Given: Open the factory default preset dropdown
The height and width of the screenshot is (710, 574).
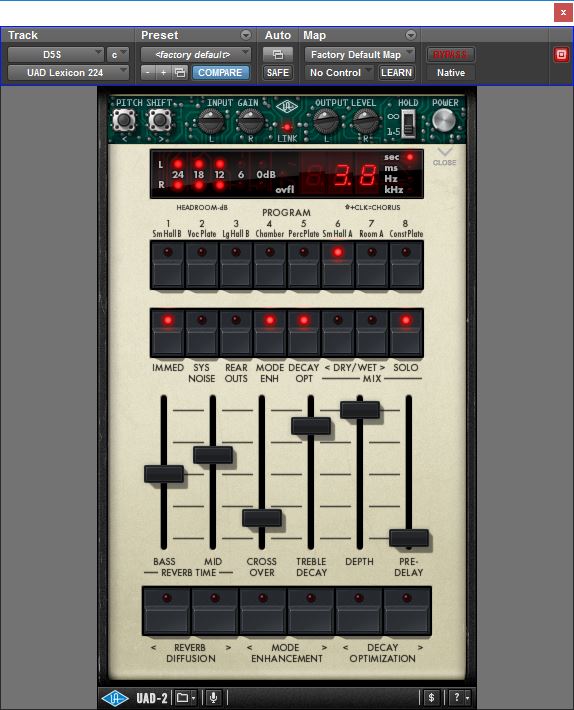Looking at the screenshot, I should point(196,55).
